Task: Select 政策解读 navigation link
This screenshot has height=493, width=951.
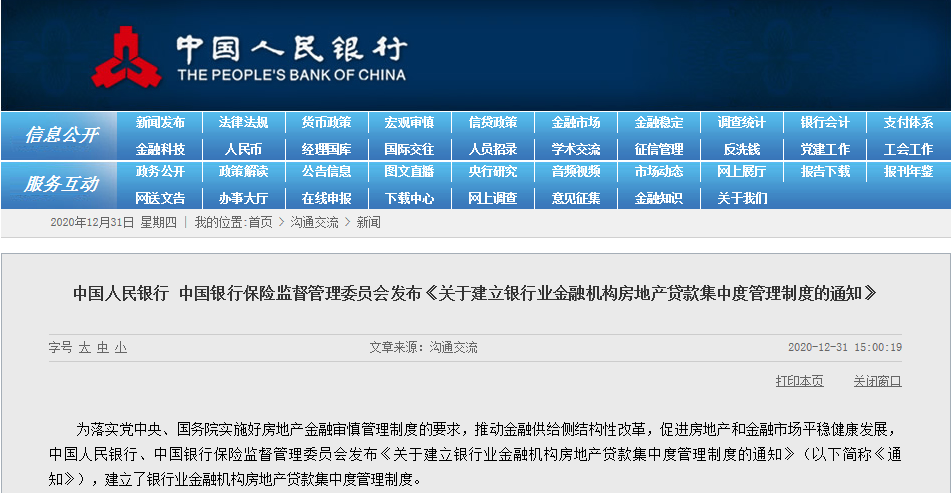Action: [x=243, y=172]
